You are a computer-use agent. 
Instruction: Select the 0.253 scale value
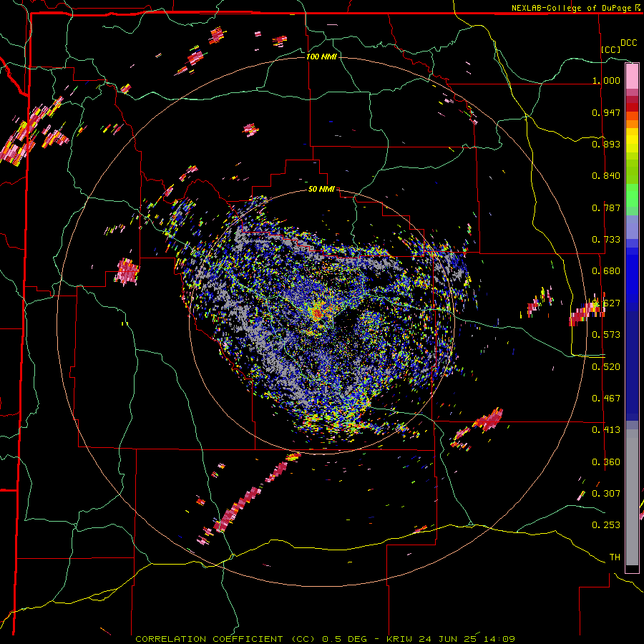point(606,525)
